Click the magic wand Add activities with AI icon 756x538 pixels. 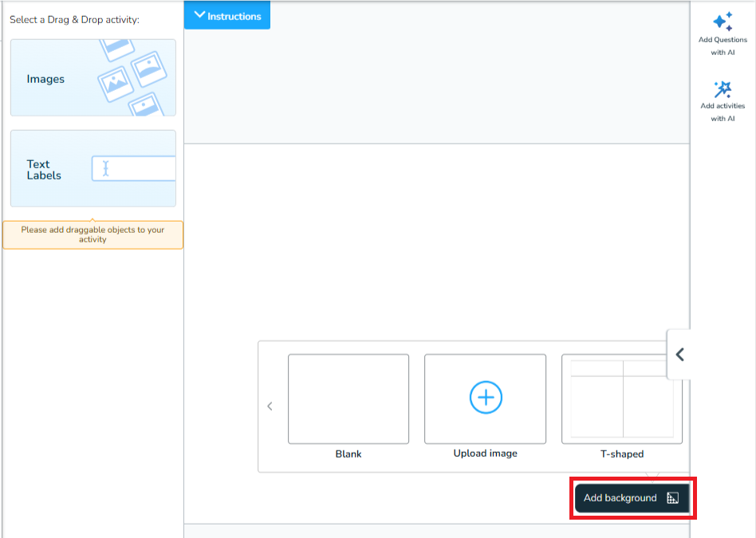(723, 90)
